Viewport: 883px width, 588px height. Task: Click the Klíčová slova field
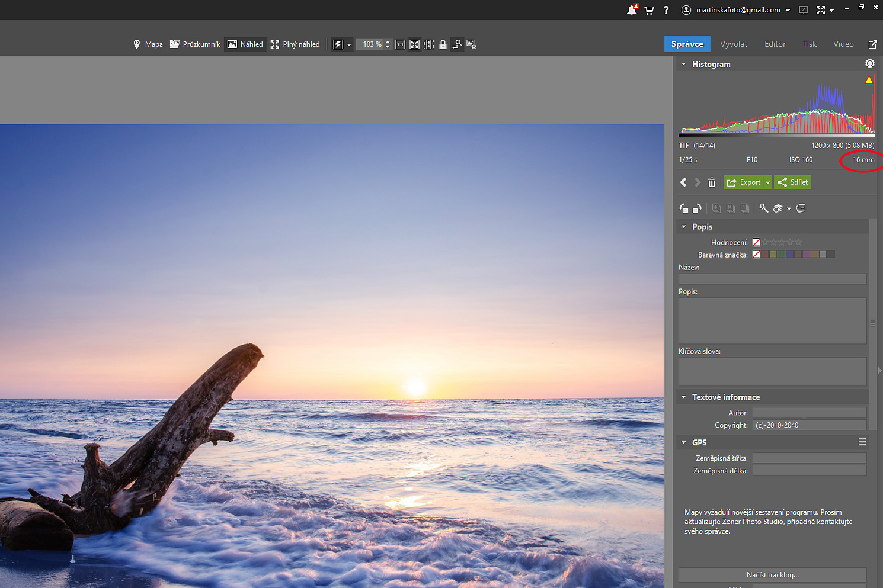tap(773, 372)
